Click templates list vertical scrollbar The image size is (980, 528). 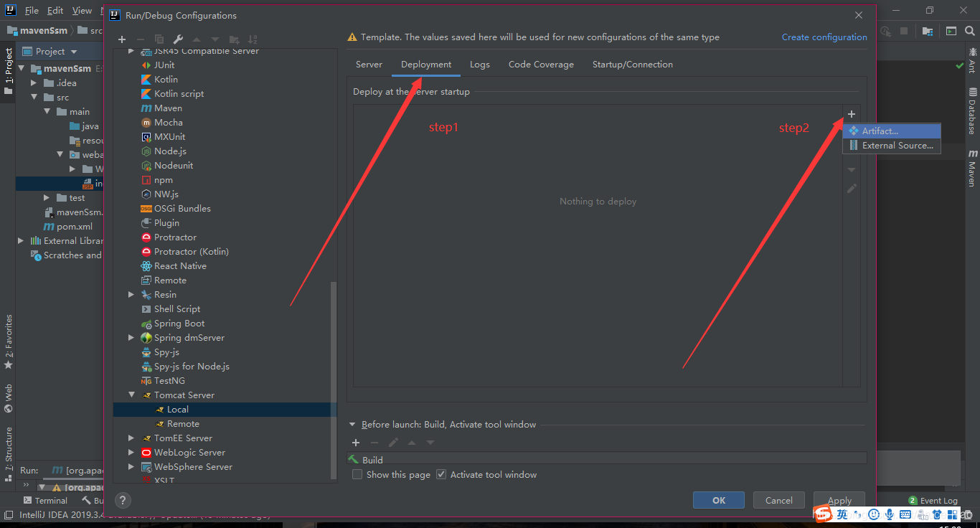pyautogui.click(x=333, y=379)
